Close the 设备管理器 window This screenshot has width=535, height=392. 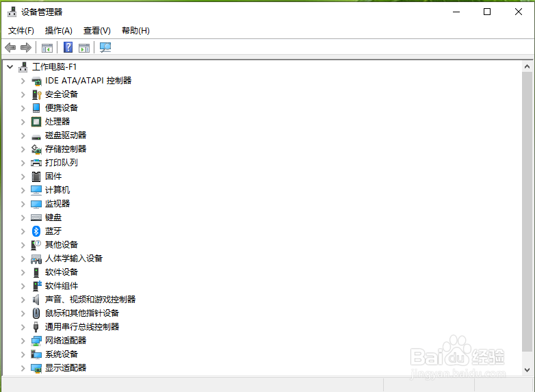[519, 12]
